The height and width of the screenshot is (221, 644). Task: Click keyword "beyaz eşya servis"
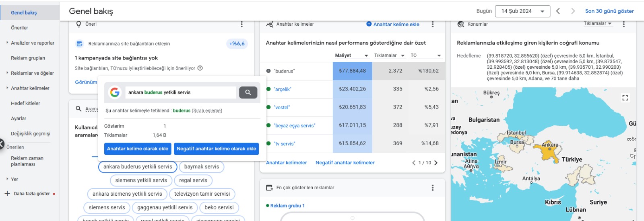tap(295, 126)
